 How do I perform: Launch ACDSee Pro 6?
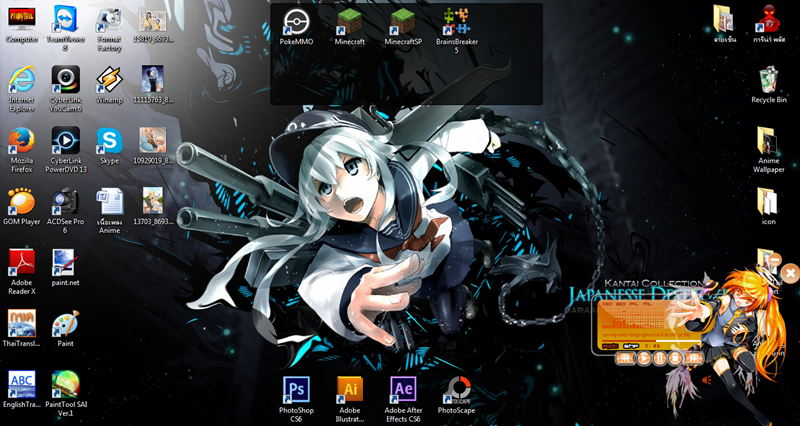coord(66,211)
